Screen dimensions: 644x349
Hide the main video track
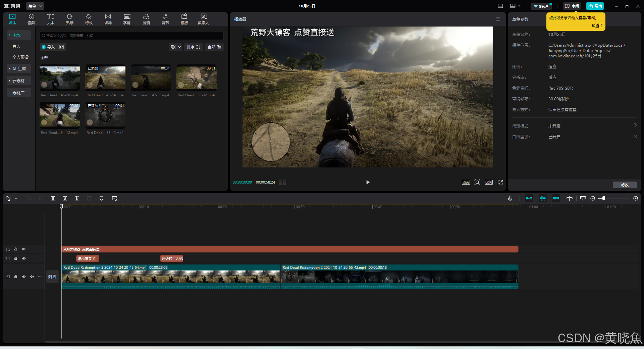(x=24, y=277)
